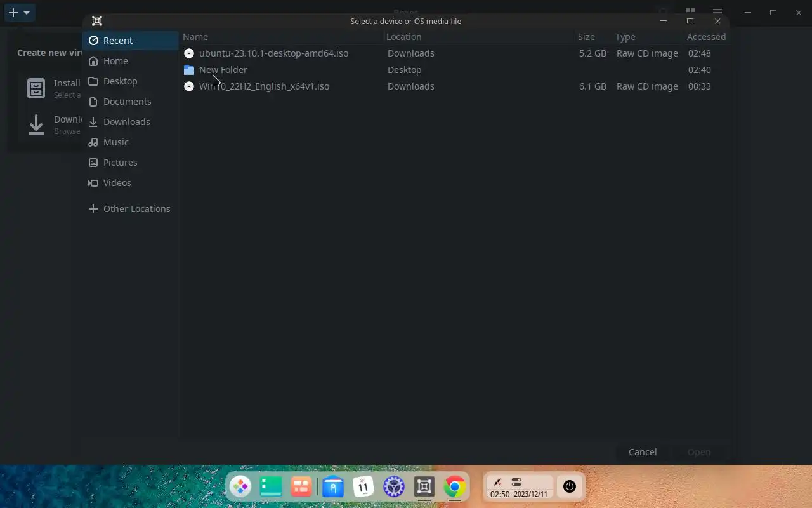Click the 2023/12/11 date in tray

point(530,494)
